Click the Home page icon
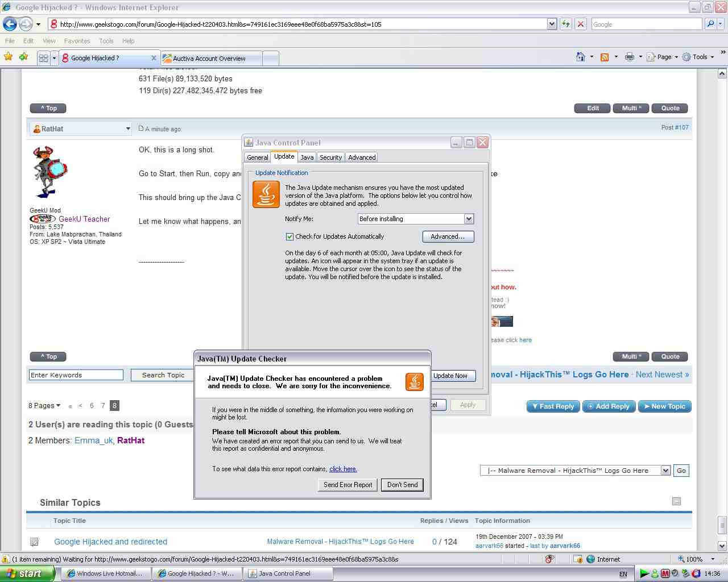The width and height of the screenshot is (728, 582). click(x=580, y=57)
